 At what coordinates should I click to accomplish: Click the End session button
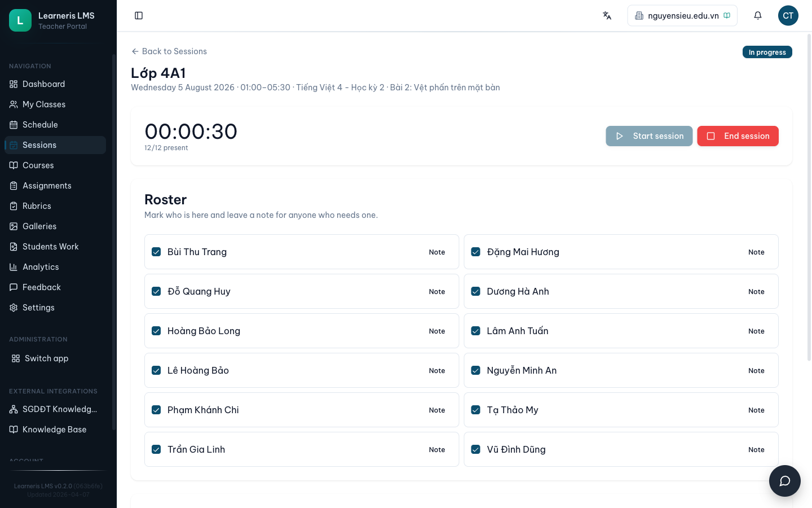pyautogui.click(x=738, y=136)
